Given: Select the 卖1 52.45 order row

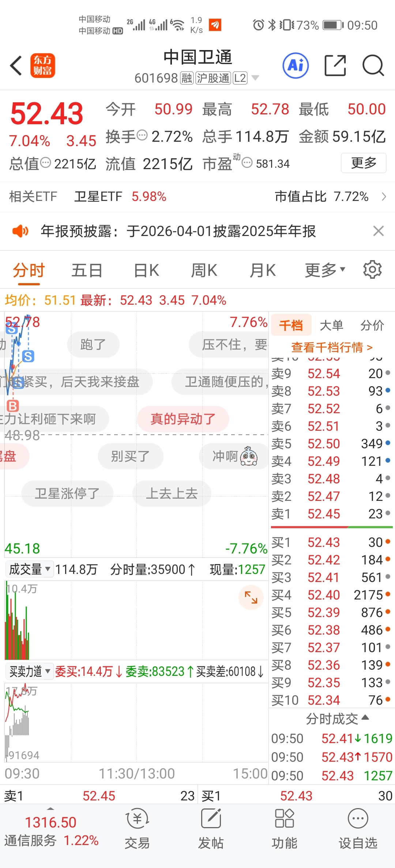Looking at the screenshot, I should click(331, 514).
